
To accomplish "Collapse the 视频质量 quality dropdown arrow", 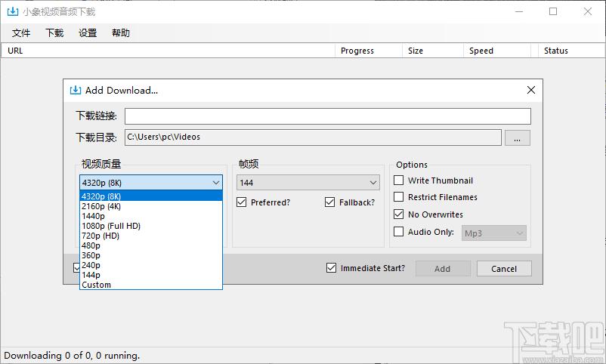I will [x=216, y=183].
